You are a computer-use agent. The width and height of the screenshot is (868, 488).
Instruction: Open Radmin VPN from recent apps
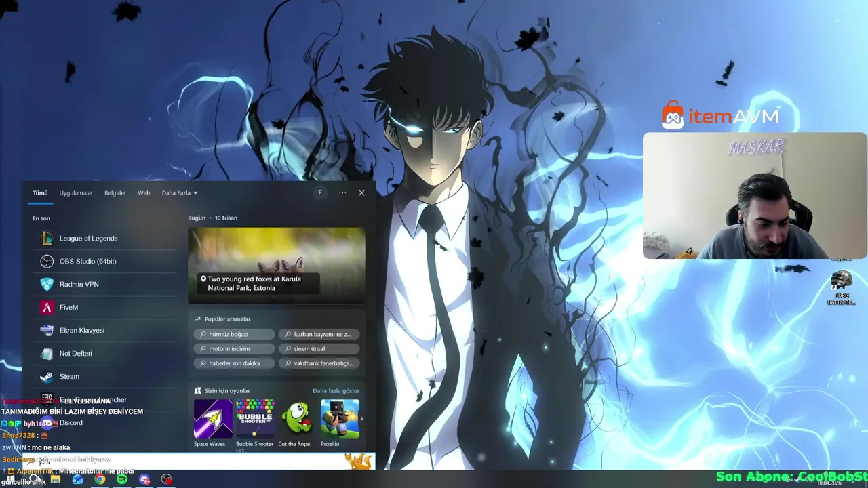(x=105, y=284)
